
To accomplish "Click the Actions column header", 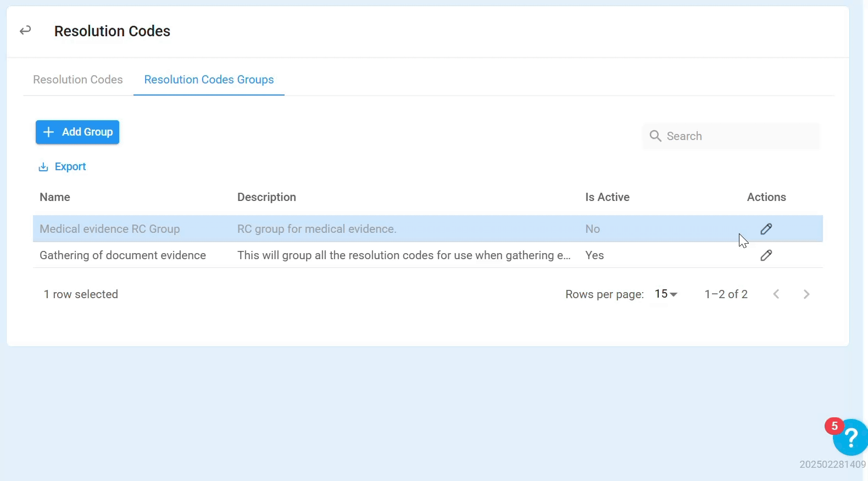I will [766, 197].
